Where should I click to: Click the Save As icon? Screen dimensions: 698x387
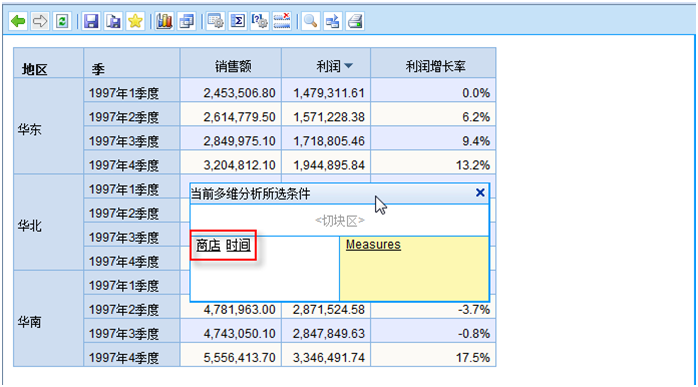pos(113,21)
